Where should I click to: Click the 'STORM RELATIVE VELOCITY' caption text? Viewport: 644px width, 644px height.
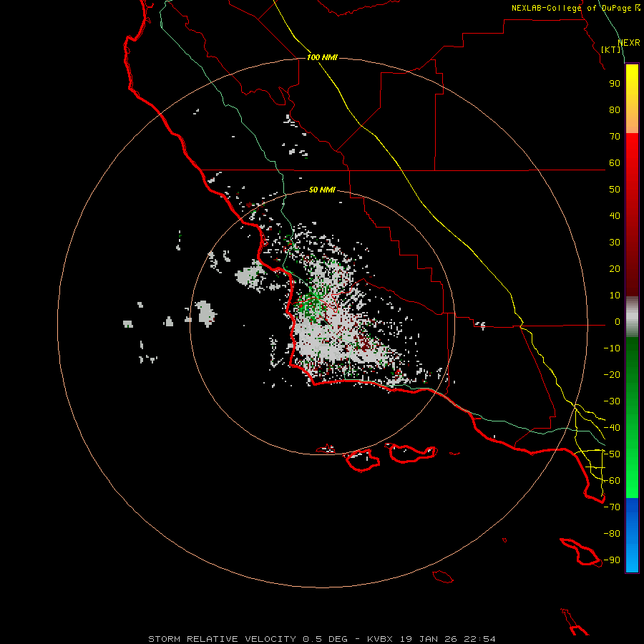pyautogui.click(x=222, y=639)
